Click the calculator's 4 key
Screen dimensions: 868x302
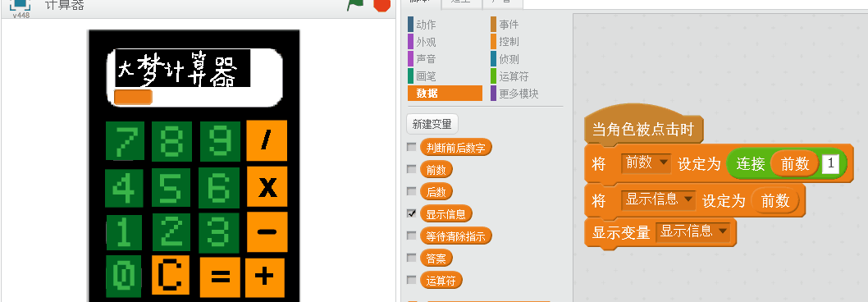pos(124,188)
